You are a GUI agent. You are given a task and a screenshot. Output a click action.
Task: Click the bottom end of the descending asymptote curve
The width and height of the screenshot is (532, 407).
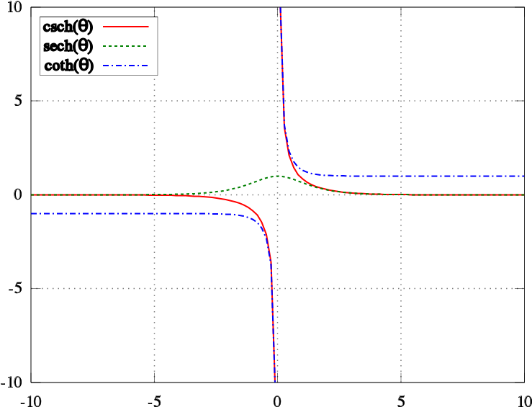pyautogui.click(x=274, y=378)
